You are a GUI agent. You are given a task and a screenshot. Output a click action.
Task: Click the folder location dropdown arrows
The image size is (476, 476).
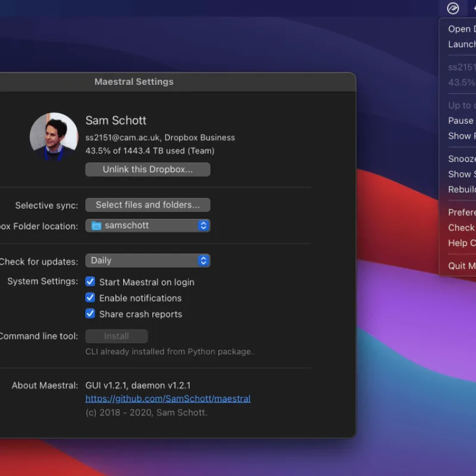pyautogui.click(x=203, y=226)
